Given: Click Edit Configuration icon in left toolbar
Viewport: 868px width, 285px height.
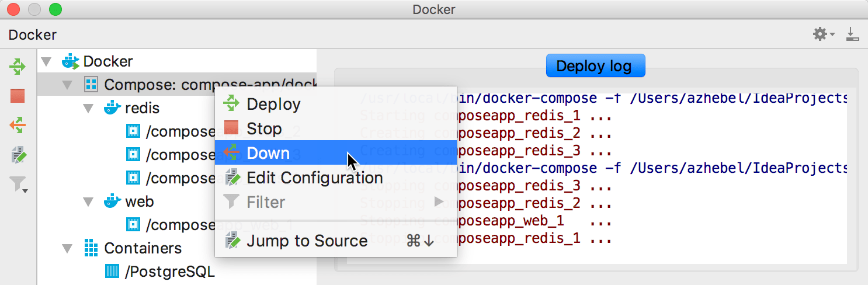Looking at the screenshot, I should [19, 155].
